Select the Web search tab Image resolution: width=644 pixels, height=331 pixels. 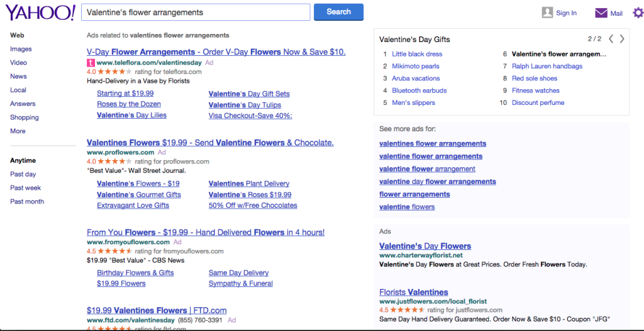click(x=17, y=35)
